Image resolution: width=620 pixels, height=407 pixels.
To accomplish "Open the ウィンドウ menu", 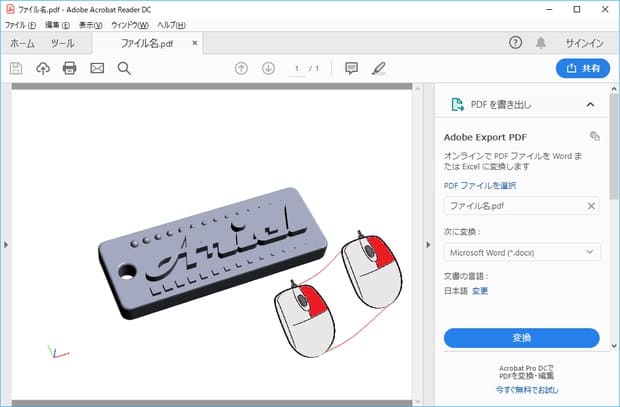I will (x=130, y=25).
